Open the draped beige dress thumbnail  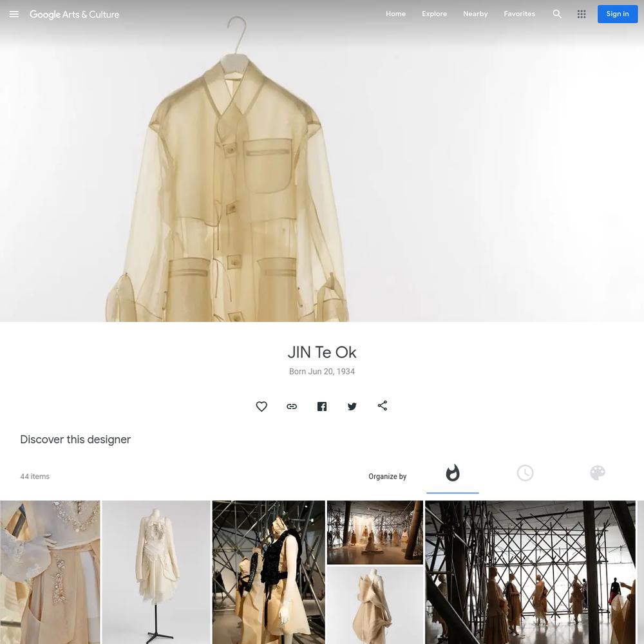pyautogui.click(x=375, y=605)
